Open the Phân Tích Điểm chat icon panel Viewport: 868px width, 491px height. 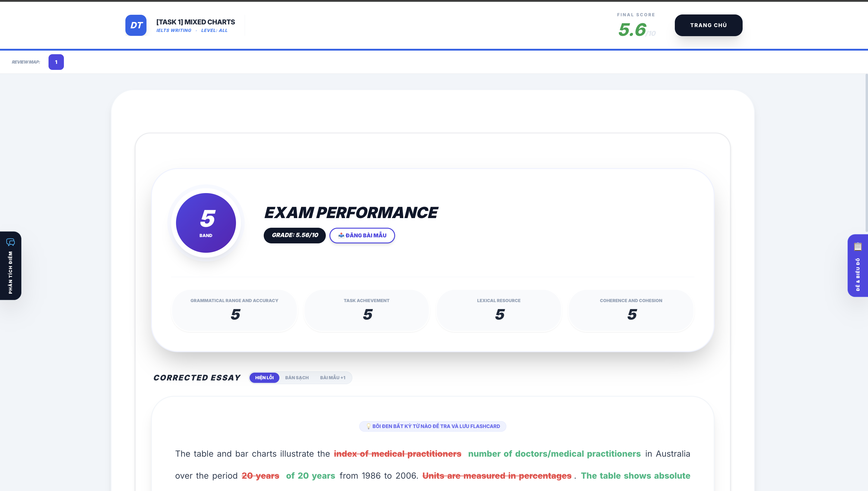(11, 265)
